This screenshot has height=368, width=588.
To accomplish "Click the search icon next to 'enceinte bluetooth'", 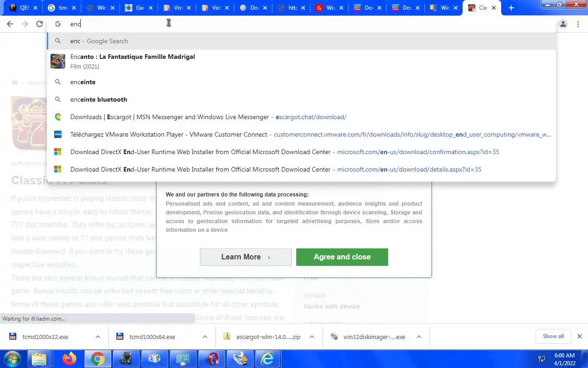I will click(58, 99).
